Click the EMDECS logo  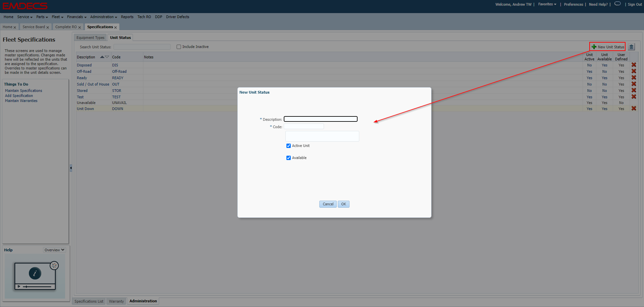pyautogui.click(x=25, y=6)
